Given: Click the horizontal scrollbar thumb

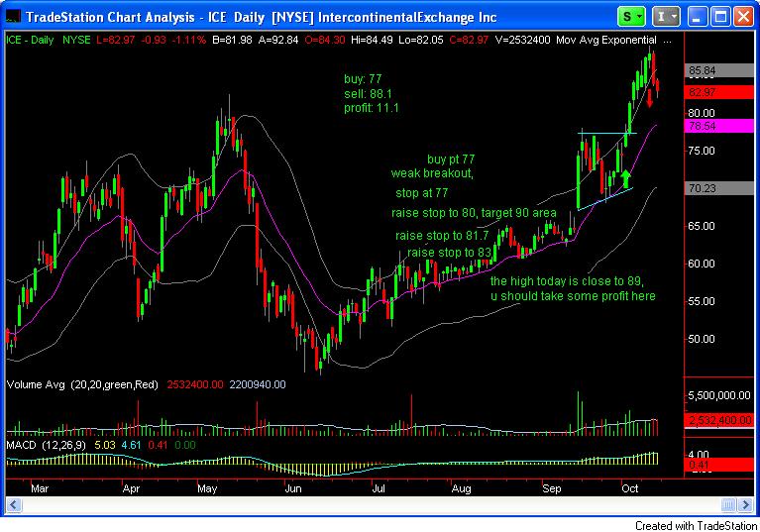Looking at the screenshot, I should tap(728, 505).
